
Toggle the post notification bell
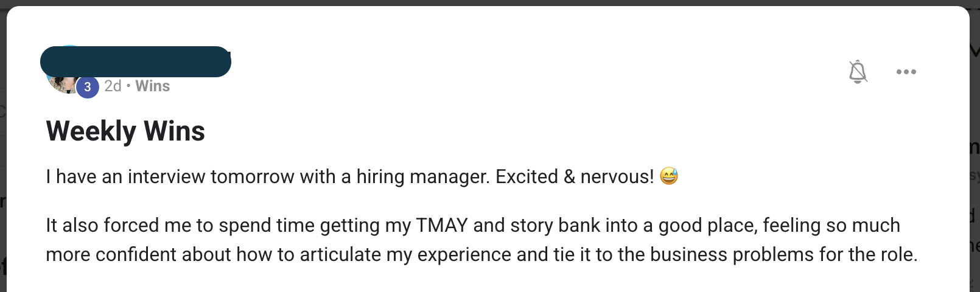[858, 72]
